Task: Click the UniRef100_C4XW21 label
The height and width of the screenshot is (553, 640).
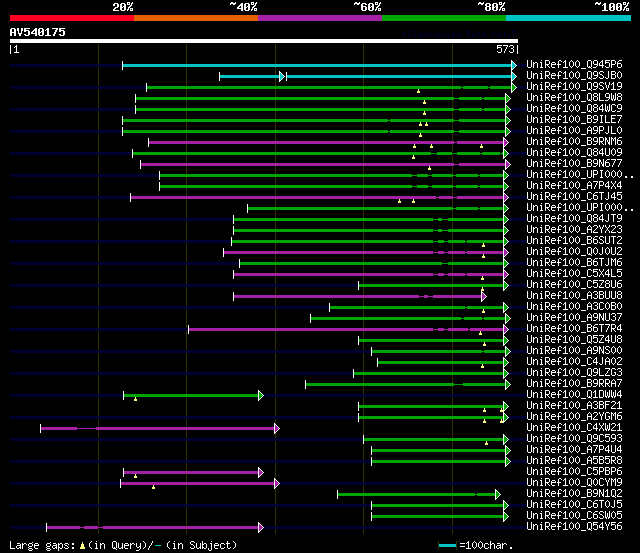Action: coord(574,428)
